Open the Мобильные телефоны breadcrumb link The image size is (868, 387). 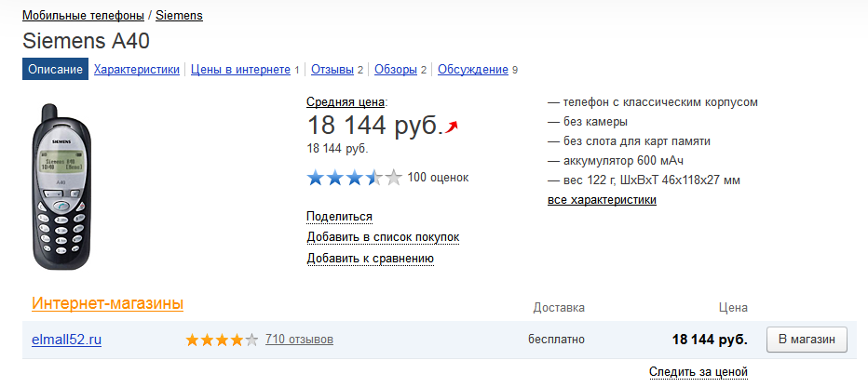[83, 16]
